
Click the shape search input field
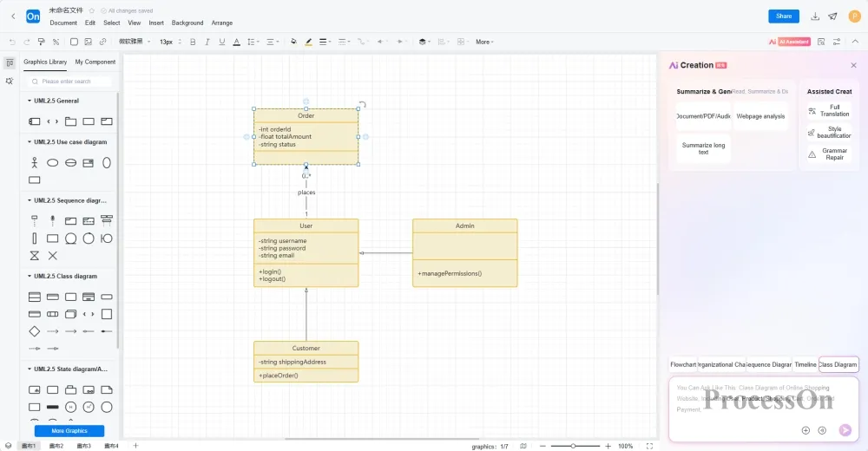click(x=69, y=82)
